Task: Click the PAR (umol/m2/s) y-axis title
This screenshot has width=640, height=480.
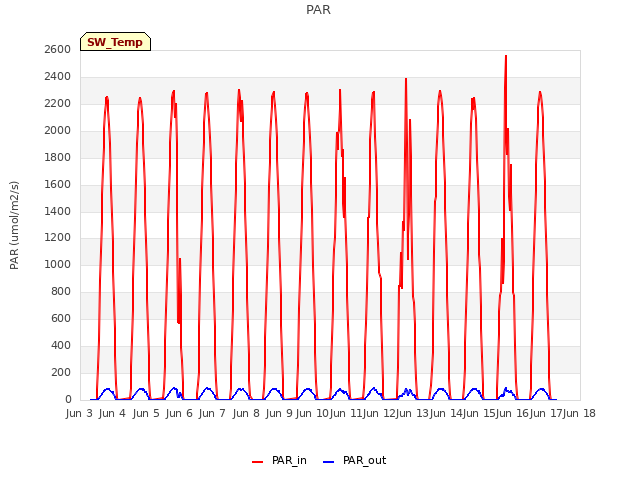Action: tap(14, 225)
